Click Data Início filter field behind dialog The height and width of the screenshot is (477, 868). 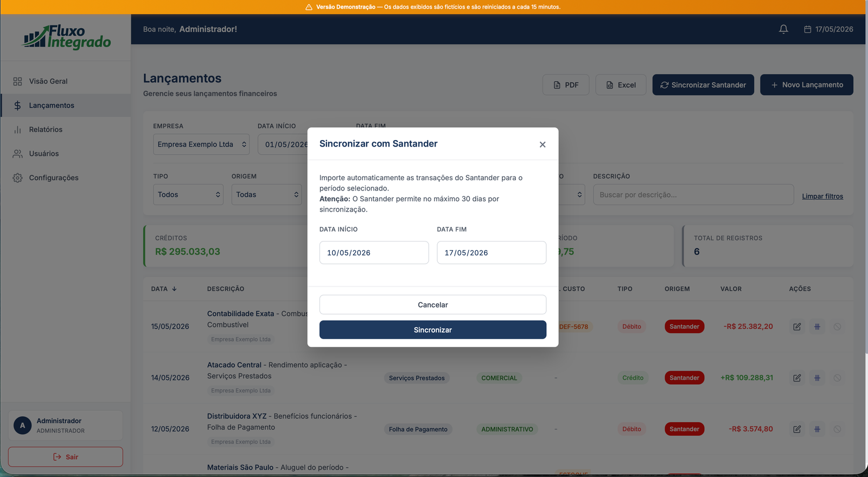click(x=283, y=144)
